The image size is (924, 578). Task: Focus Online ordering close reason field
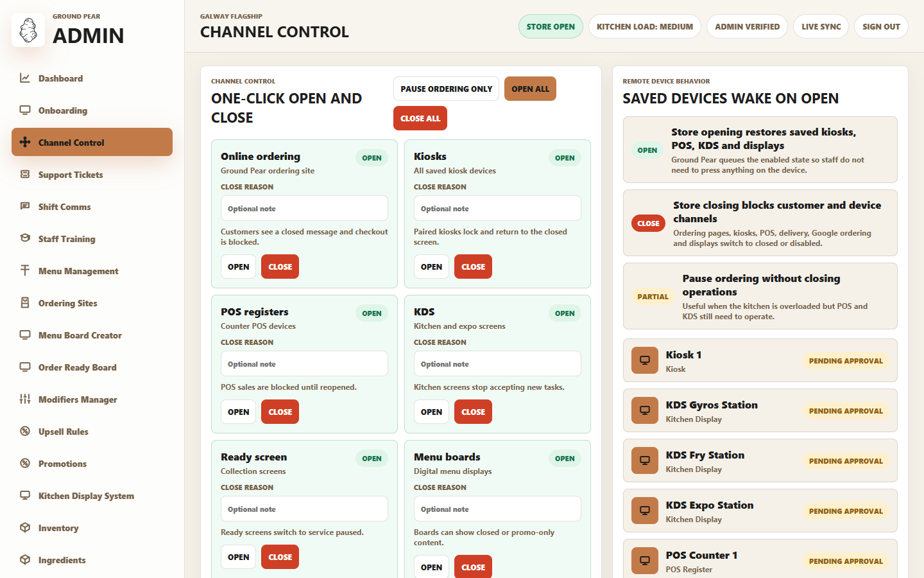click(304, 208)
